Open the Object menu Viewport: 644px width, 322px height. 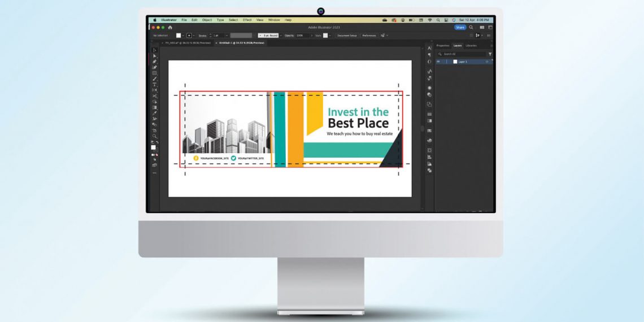tap(207, 20)
